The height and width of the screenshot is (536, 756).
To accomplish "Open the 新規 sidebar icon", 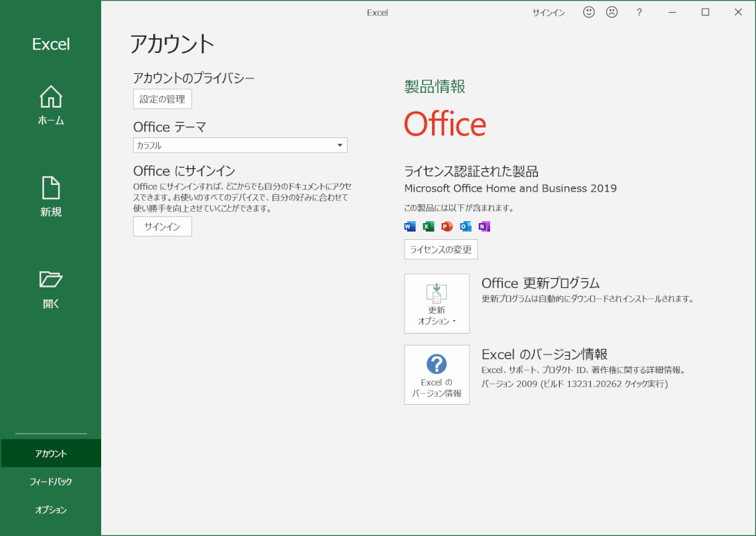I will click(50, 196).
